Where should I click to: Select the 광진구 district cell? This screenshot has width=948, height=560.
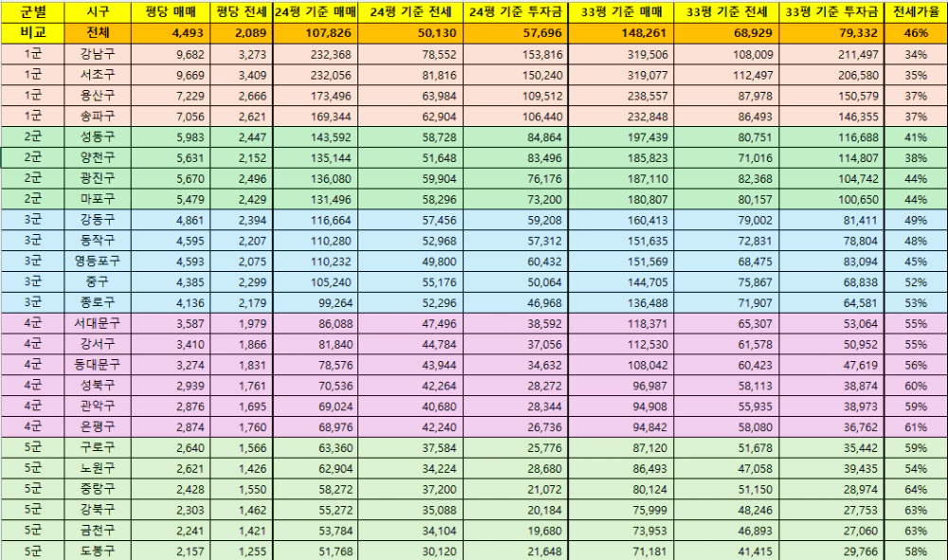(98, 178)
